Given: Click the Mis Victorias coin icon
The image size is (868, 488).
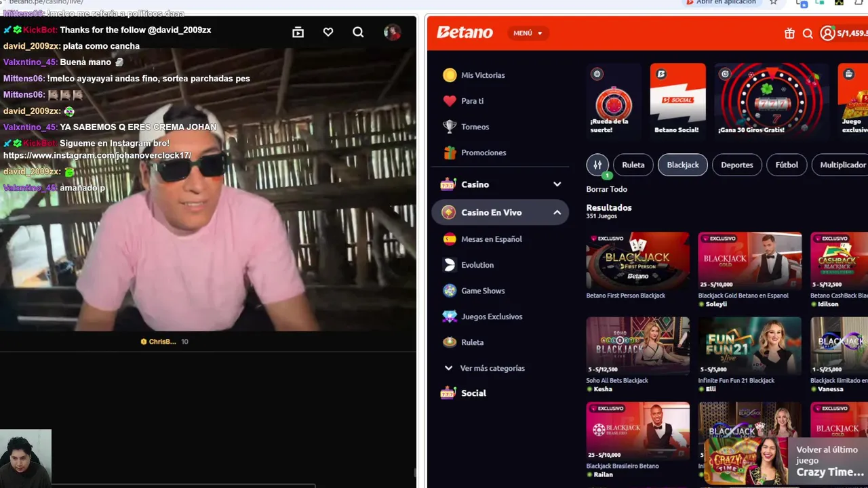Looking at the screenshot, I should pyautogui.click(x=450, y=75).
